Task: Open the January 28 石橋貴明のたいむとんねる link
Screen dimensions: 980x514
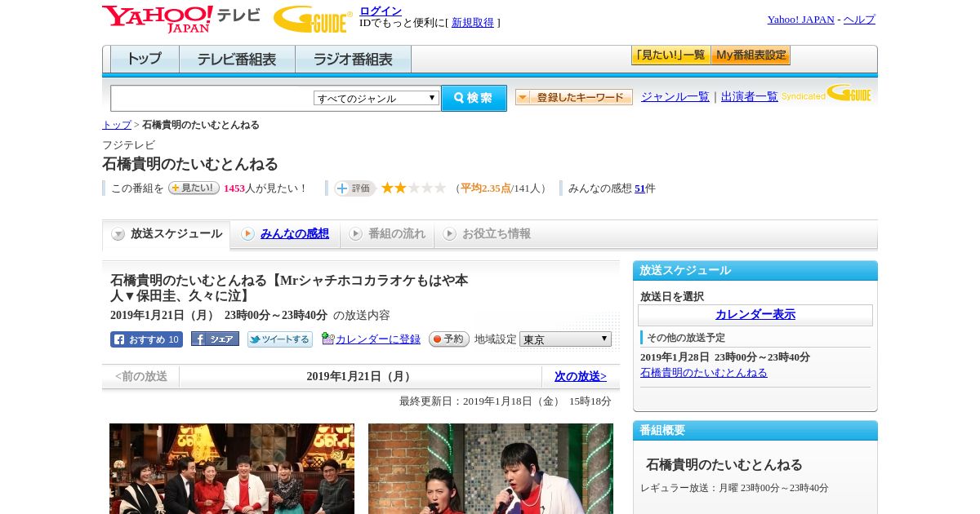Action: (x=704, y=373)
